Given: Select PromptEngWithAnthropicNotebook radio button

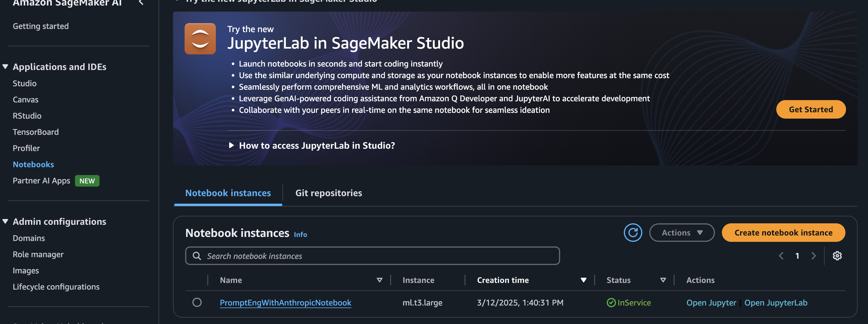Looking at the screenshot, I should point(197,302).
